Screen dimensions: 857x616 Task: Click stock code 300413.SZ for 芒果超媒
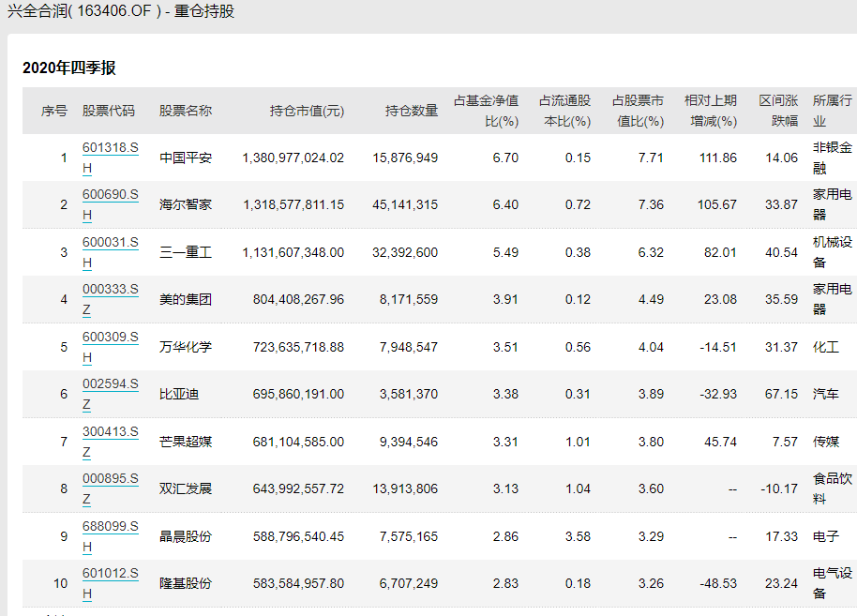tap(110, 432)
